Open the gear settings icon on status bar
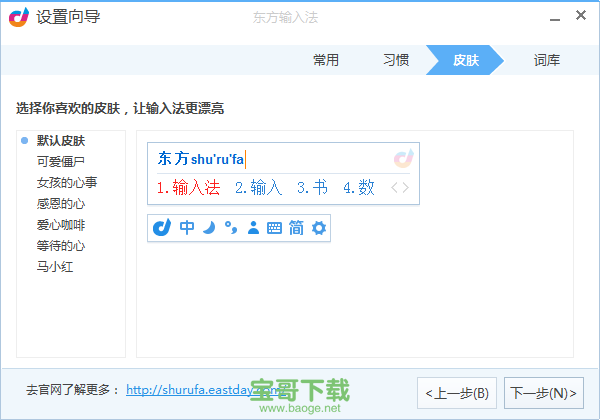Screen dimensions: 600x420 [319, 228]
